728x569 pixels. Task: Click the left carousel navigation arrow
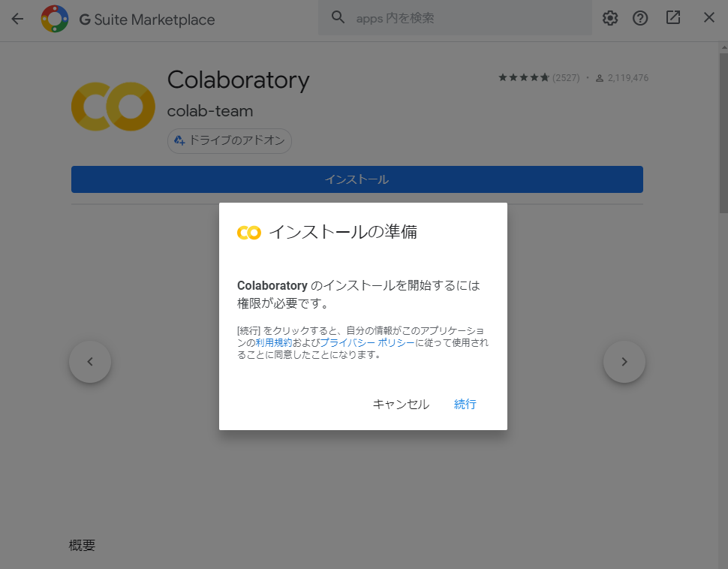tap(89, 361)
